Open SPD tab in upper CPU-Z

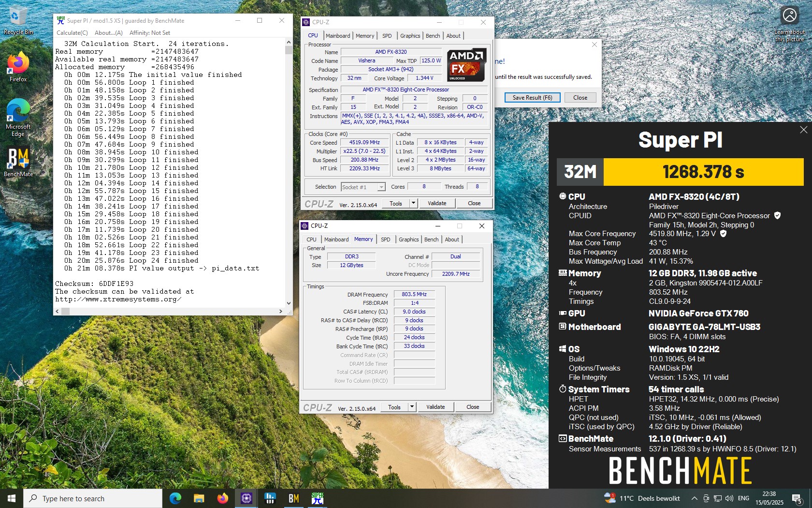387,36
